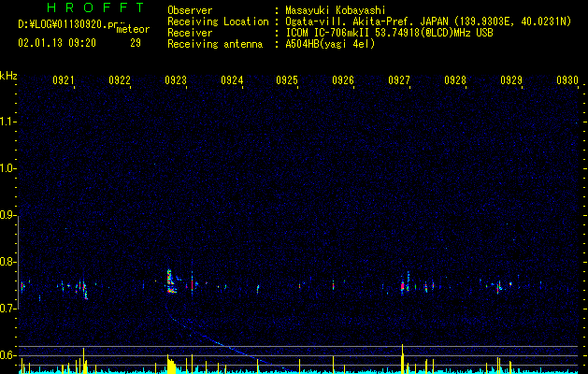Click the 0.8 frequency axis label
The image size is (588, 374).
click(x=7, y=262)
